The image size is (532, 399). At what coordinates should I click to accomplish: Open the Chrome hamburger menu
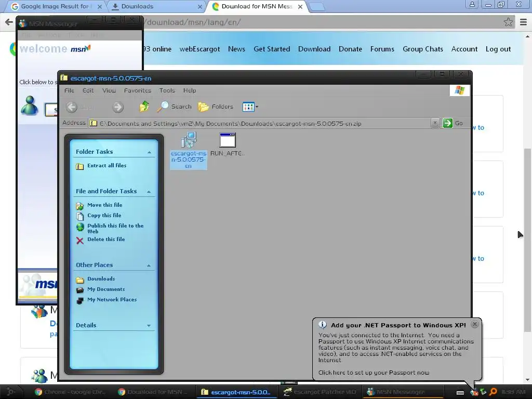(523, 22)
